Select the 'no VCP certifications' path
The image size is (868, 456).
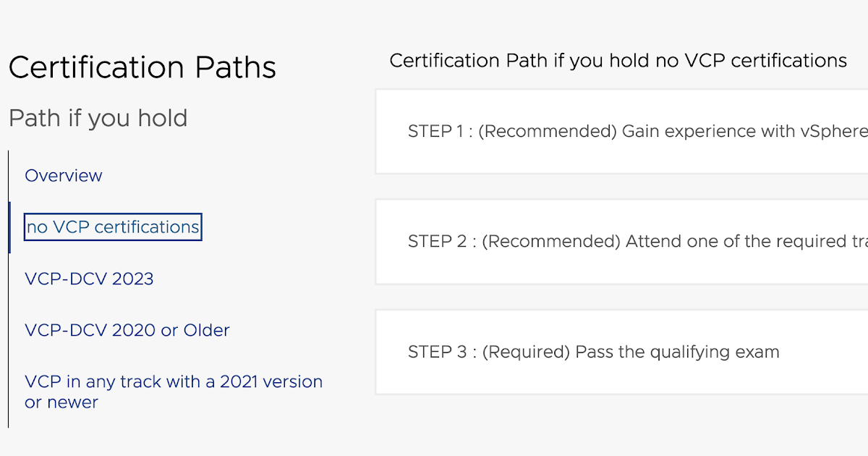click(113, 227)
